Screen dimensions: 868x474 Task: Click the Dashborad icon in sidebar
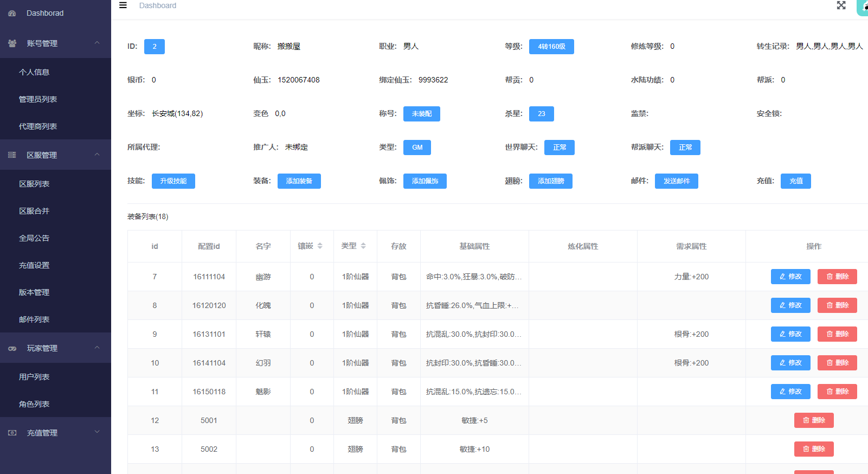12,13
